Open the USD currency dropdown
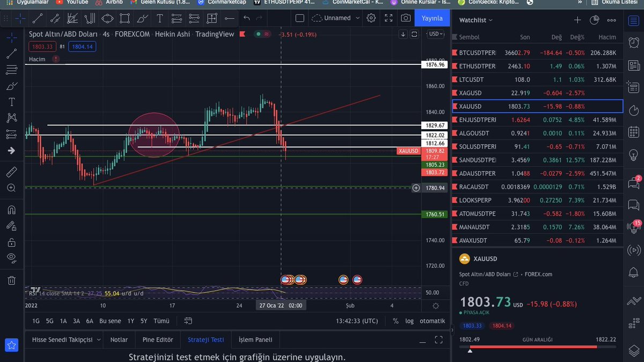Viewport: 644px width, 362px height. 435,34
